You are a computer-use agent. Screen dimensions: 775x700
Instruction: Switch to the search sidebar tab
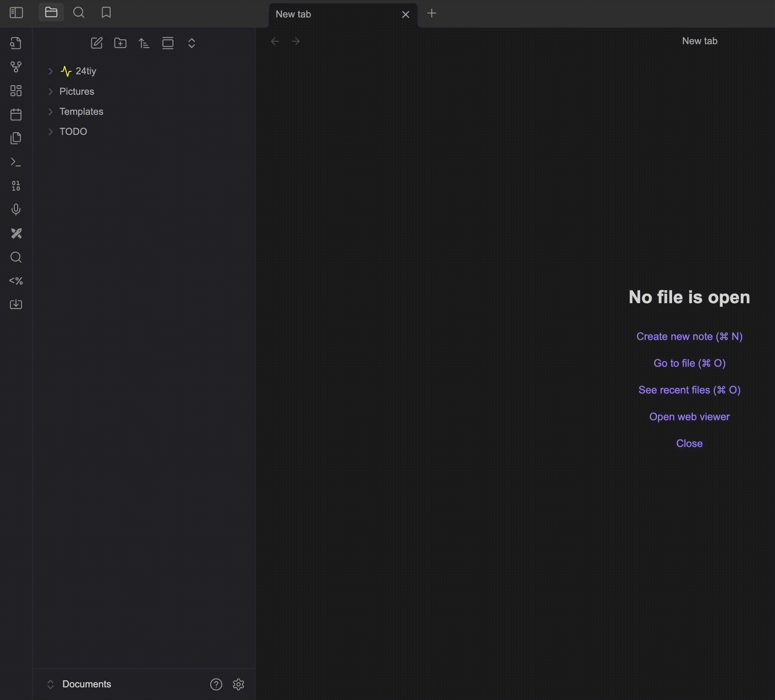coord(79,13)
